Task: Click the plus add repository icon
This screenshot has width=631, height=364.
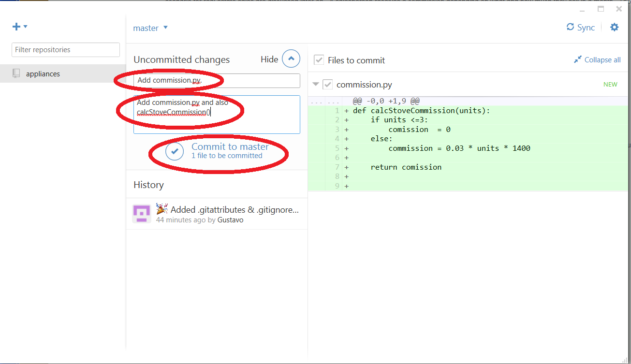Action: 16,27
